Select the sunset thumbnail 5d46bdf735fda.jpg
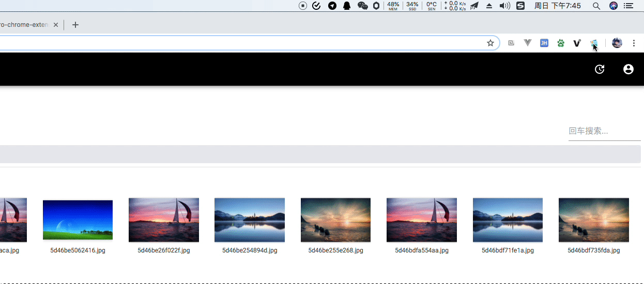The width and height of the screenshot is (644, 284). pyautogui.click(x=594, y=220)
